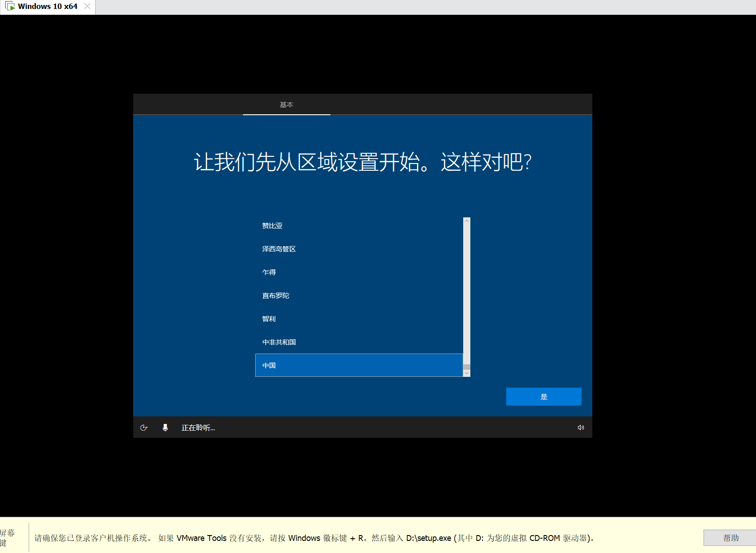The height and width of the screenshot is (553, 756).
Task: Click the 正在聆听... status text
Action: (198, 428)
